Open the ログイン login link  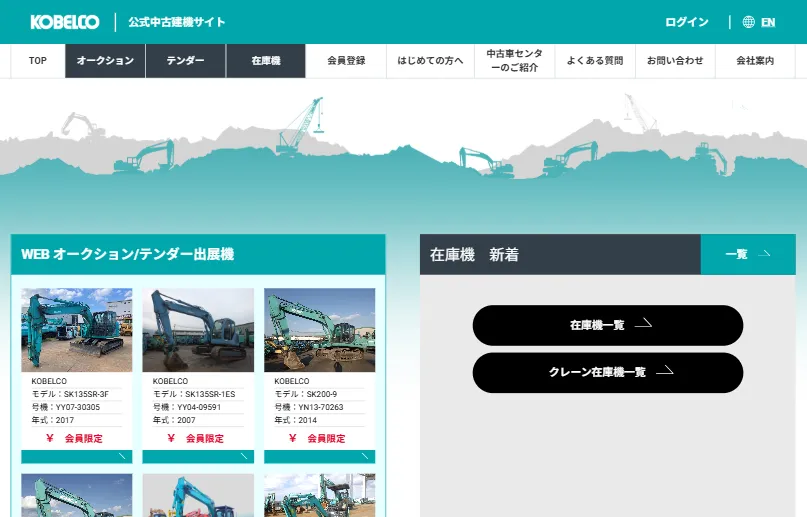click(687, 22)
